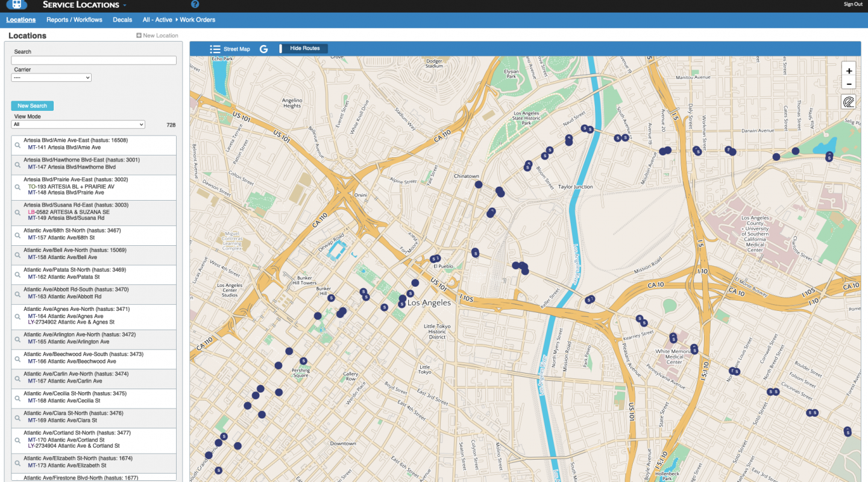Screen dimensions: 868x482
Task: Select MT-149 Artesia Blvd/Susana Rd entry
Action: pyautogui.click(x=66, y=218)
